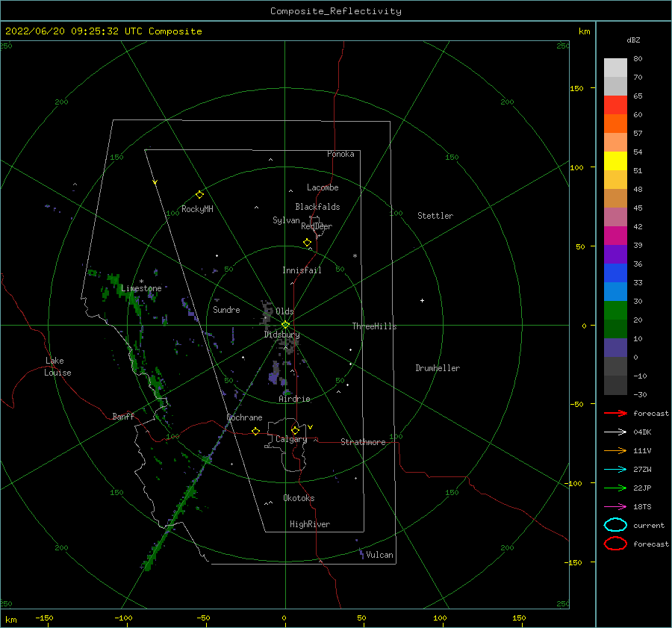
Task: Click the Composite_Reflectivity title
Action: click(x=336, y=11)
